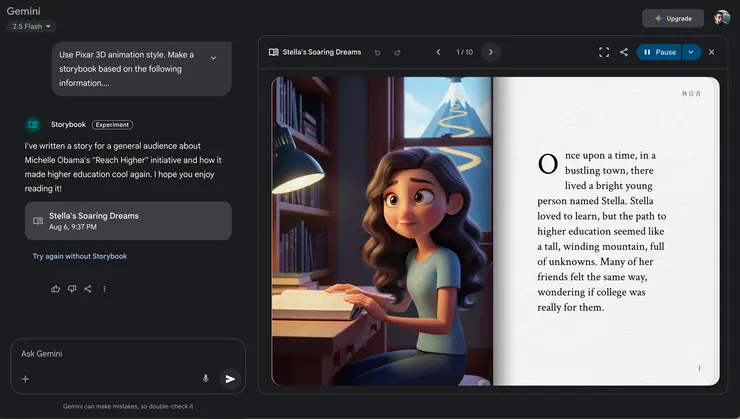
Task: Give the response a thumbs up
Action: pyautogui.click(x=56, y=289)
